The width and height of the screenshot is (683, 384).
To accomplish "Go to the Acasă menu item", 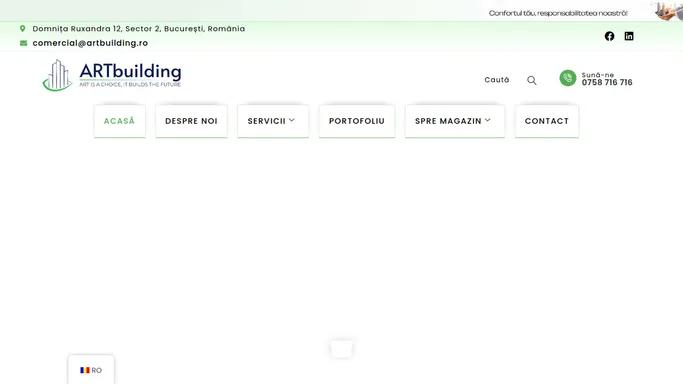I will point(119,121).
